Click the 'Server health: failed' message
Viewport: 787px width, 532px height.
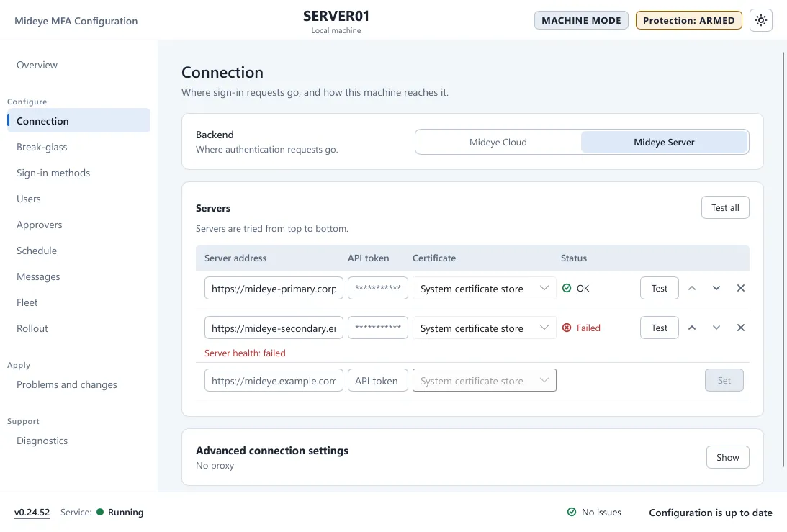point(245,353)
